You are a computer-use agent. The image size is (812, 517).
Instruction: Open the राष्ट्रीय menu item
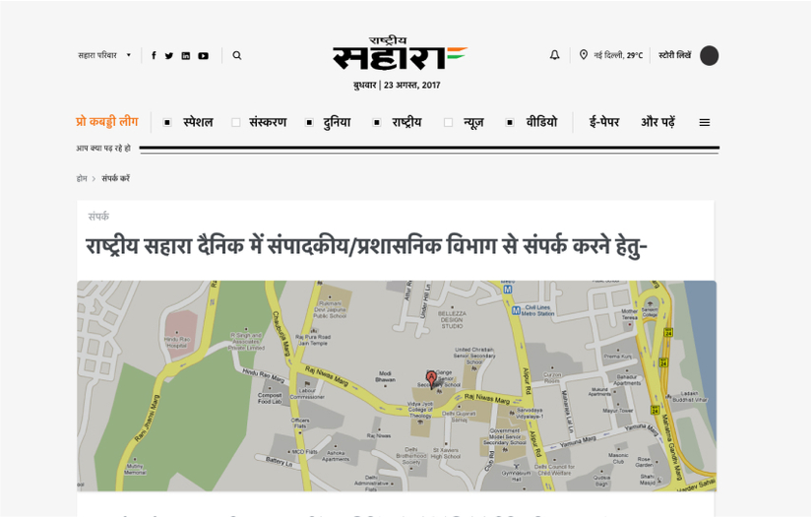pos(406,122)
